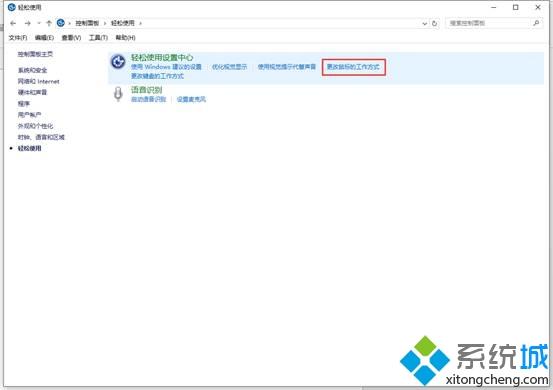Select 硬件和声音 in sidebar
Screen dimensions: 553x390
(x=32, y=92)
